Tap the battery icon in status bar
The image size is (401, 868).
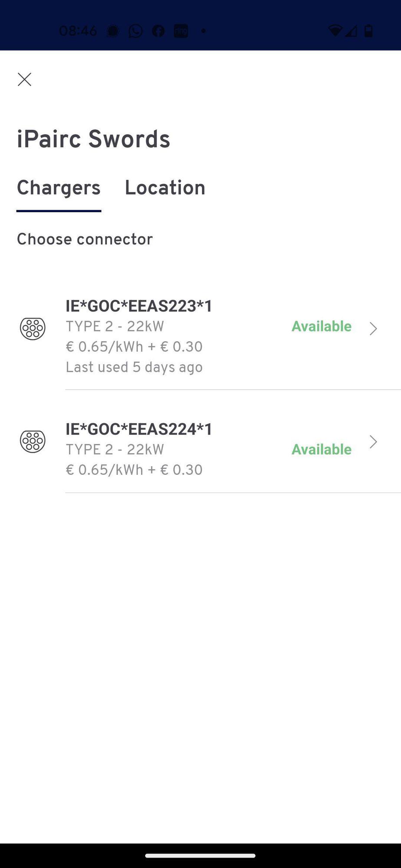[x=368, y=30]
